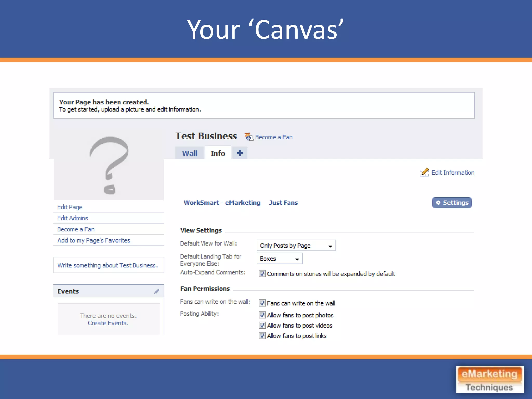Click the Become a Fan flag icon

tap(249, 137)
